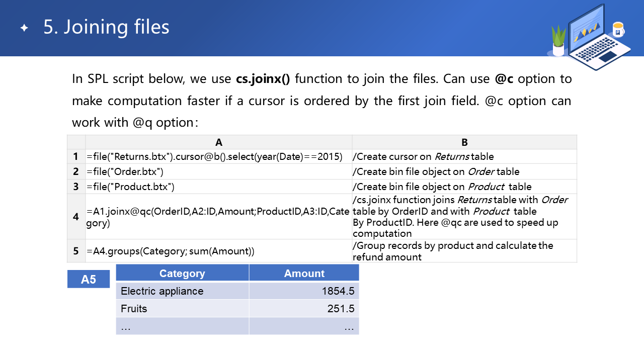The image size is (644, 362).
Task: Click column header A in script grid
Action: click(219, 142)
